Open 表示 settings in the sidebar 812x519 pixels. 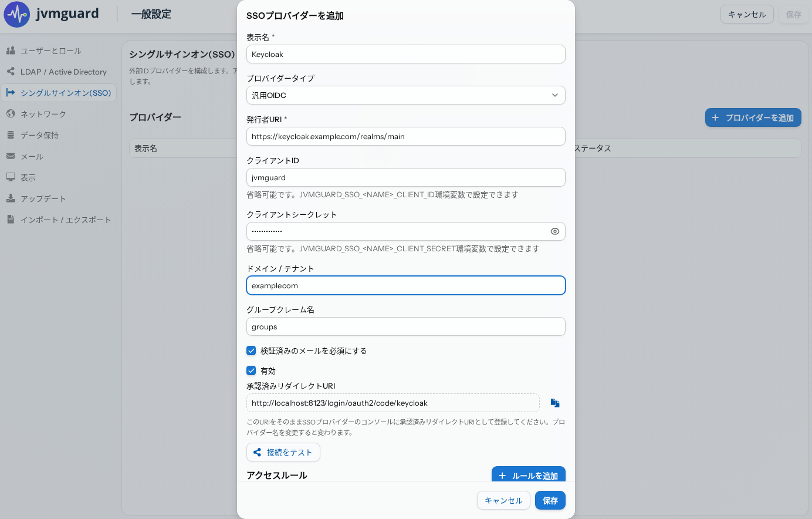point(59,177)
